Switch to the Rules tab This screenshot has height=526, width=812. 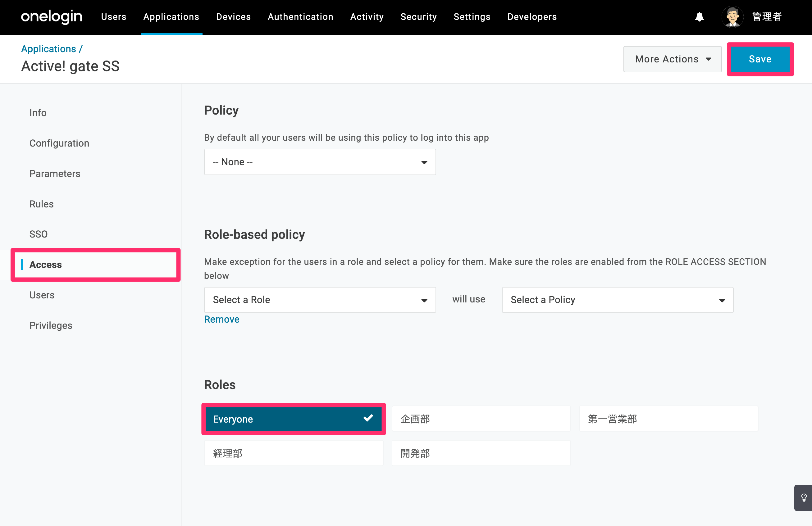coord(41,204)
